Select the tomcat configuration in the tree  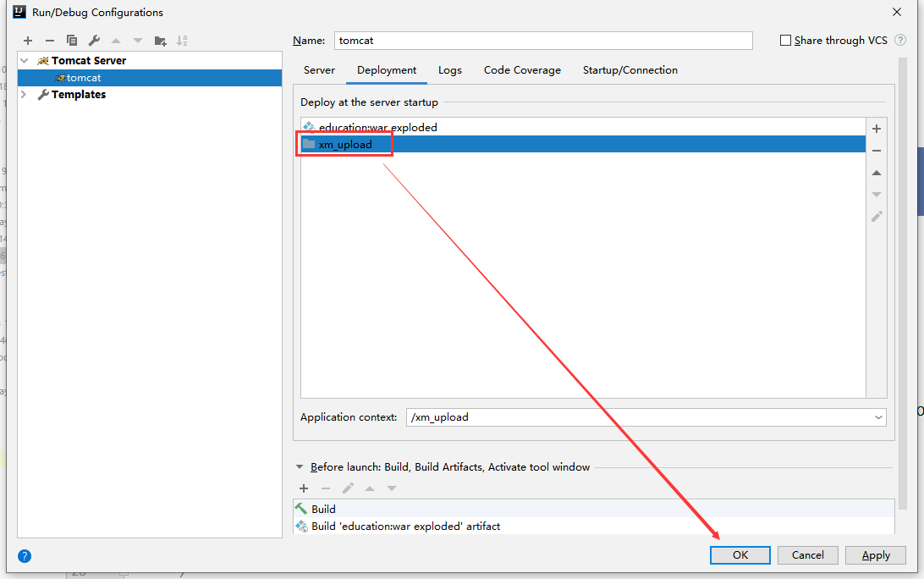pyautogui.click(x=150, y=78)
